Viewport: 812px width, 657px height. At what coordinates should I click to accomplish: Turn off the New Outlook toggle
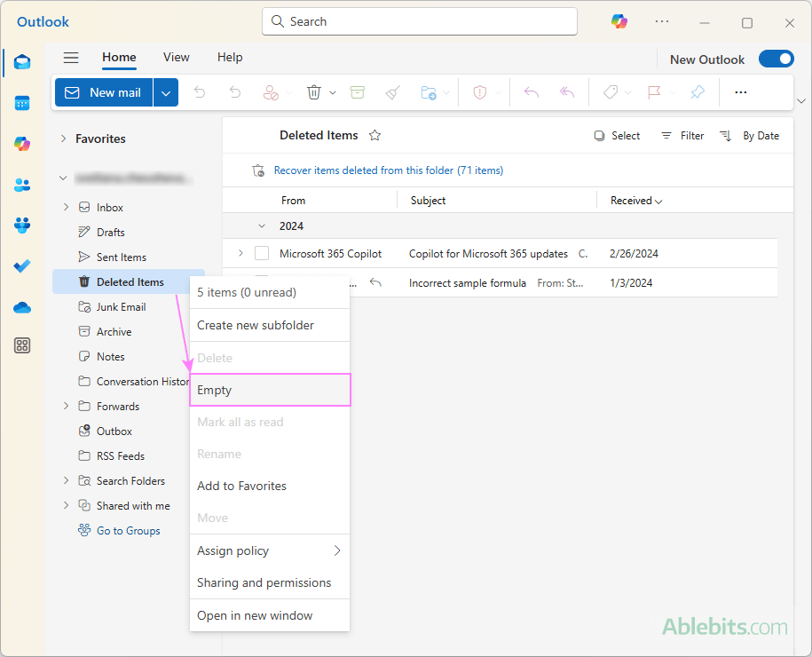pos(777,59)
